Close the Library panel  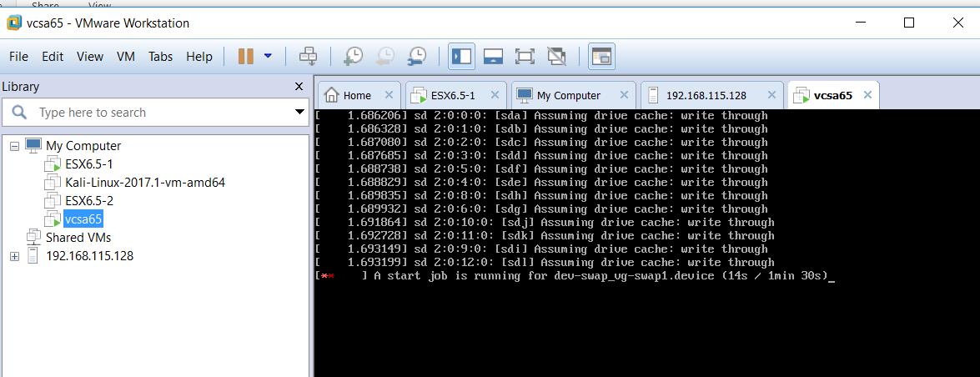[x=299, y=87]
